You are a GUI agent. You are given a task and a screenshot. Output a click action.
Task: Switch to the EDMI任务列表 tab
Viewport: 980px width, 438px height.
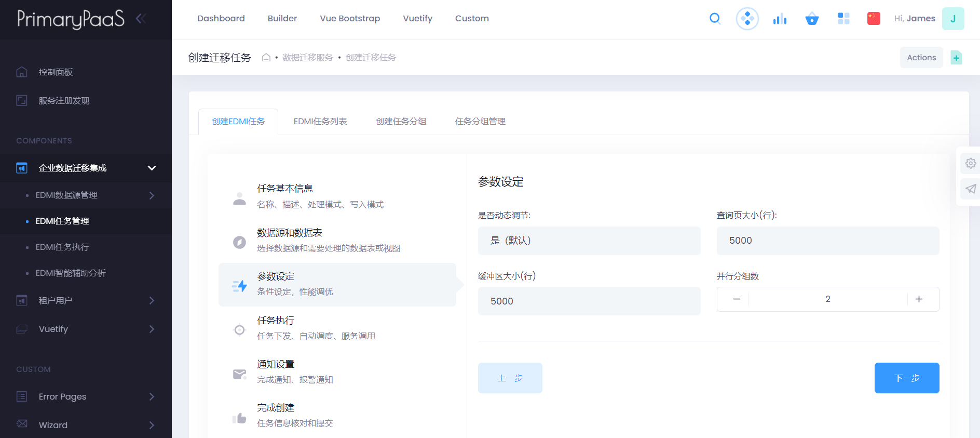click(x=320, y=122)
